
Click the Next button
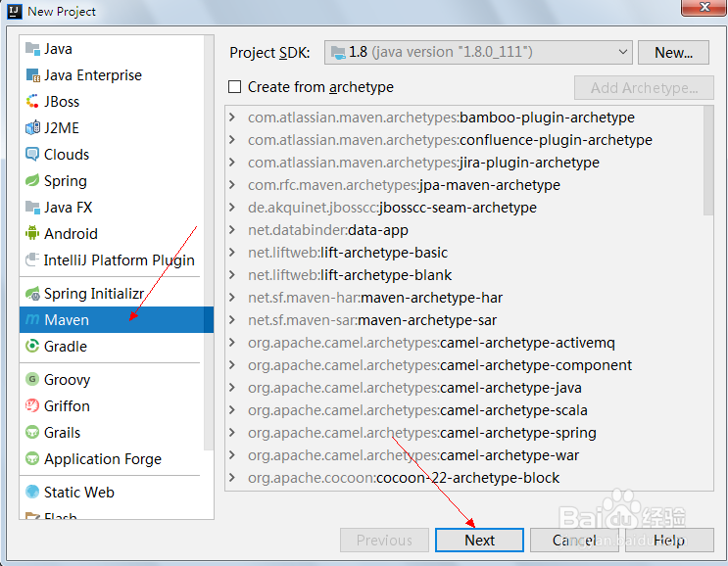tap(479, 540)
